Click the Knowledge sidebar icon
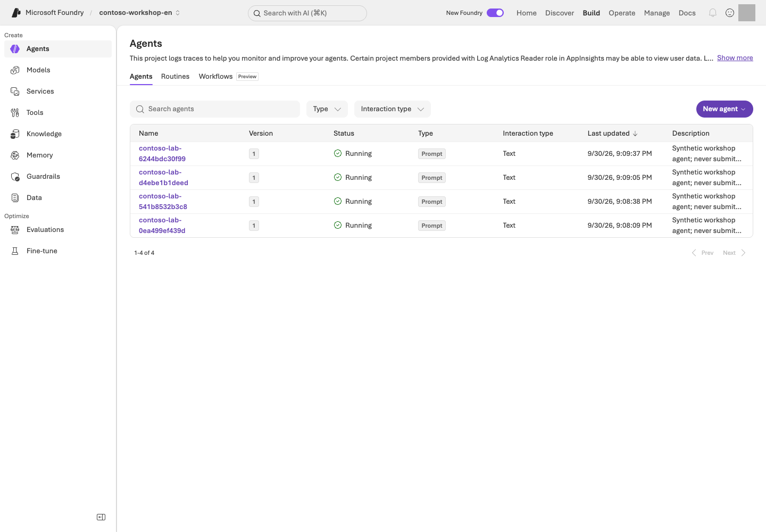The image size is (766, 532). point(15,134)
